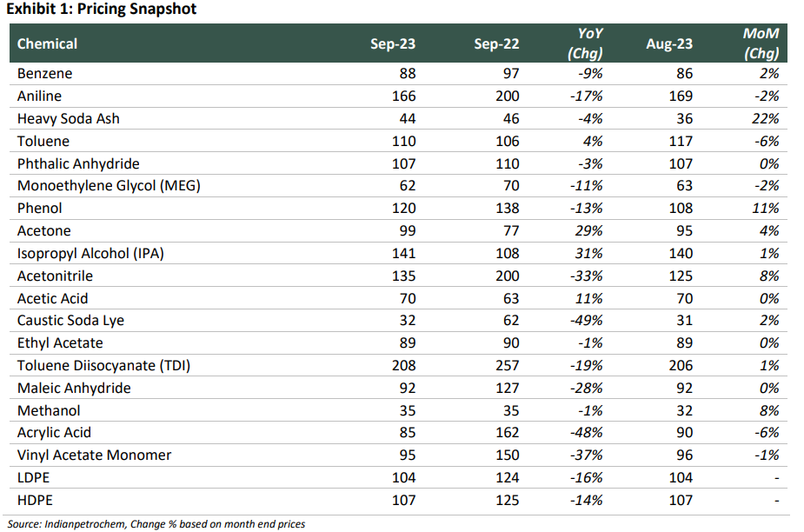The height and width of the screenshot is (532, 804).
Task: Click the Sep-22 column header
Action: tap(497, 43)
